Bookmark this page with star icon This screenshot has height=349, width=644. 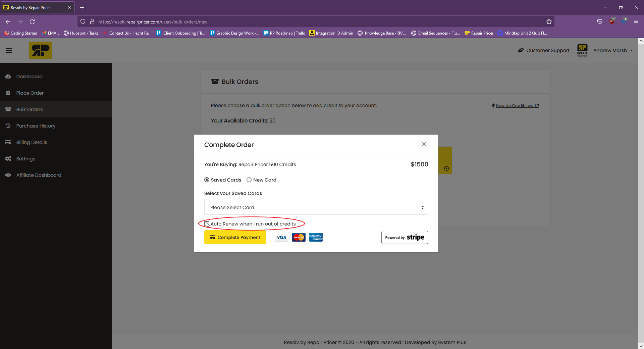pyautogui.click(x=549, y=22)
